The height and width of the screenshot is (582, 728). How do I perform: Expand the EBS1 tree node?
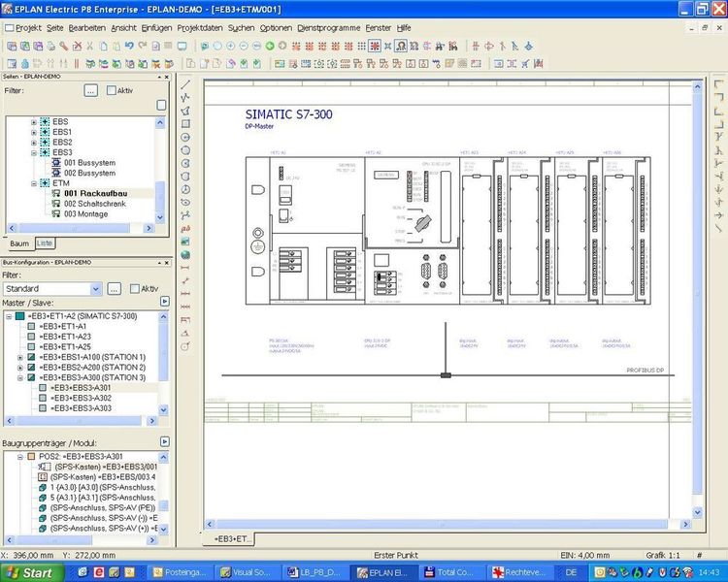(34, 132)
